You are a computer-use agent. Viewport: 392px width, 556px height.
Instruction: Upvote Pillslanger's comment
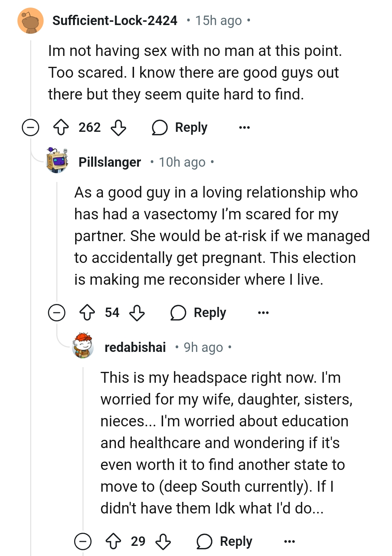pos(87,313)
